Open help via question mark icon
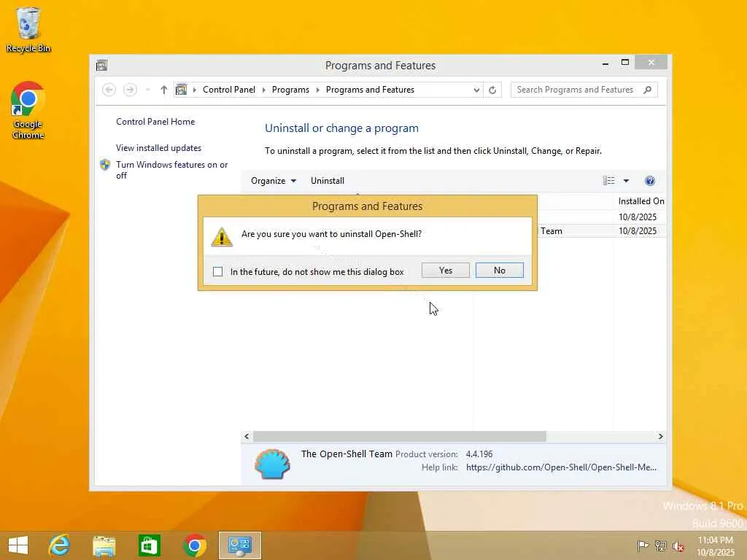This screenshot has height=560, width=747. click(650, 181)
